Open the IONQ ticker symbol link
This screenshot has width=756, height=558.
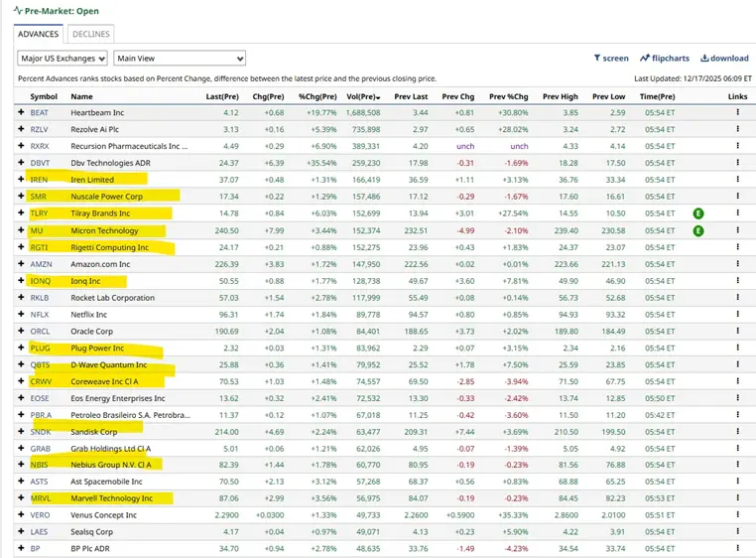(x=40, y=281)
